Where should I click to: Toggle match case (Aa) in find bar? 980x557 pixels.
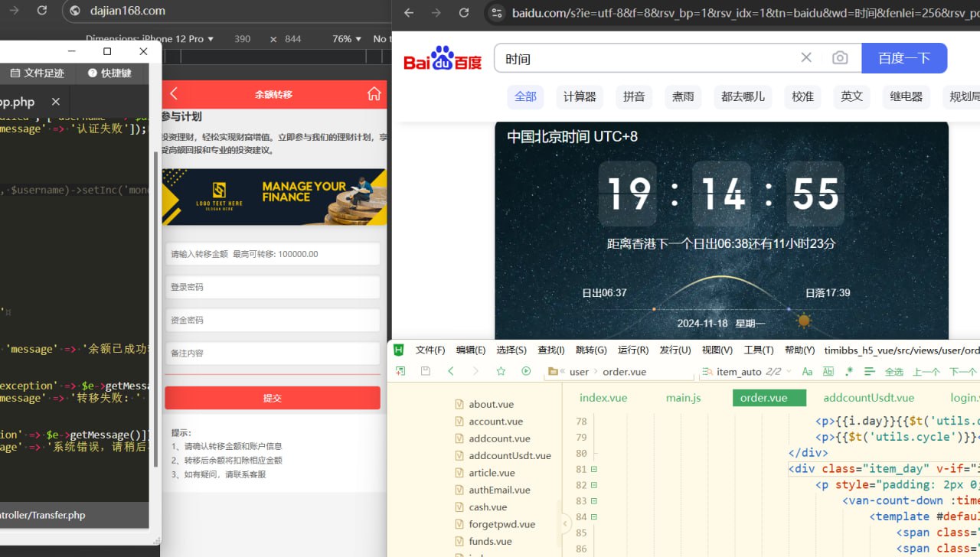point(807,372)
